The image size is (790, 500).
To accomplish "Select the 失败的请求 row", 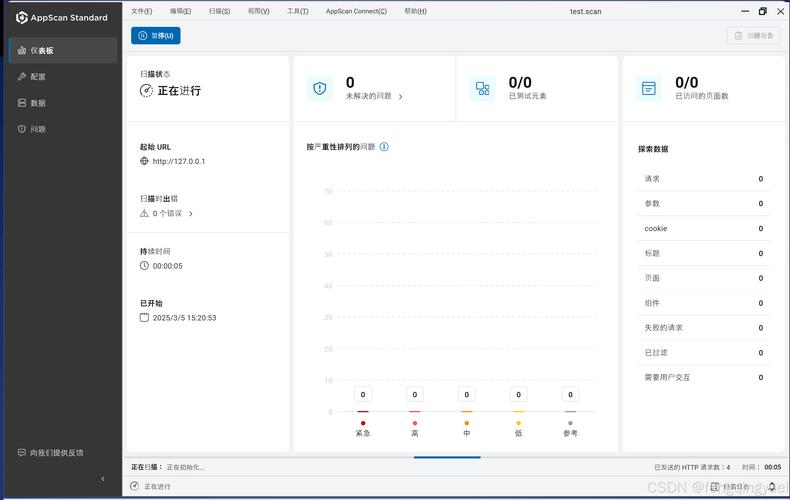I will 704,328.
